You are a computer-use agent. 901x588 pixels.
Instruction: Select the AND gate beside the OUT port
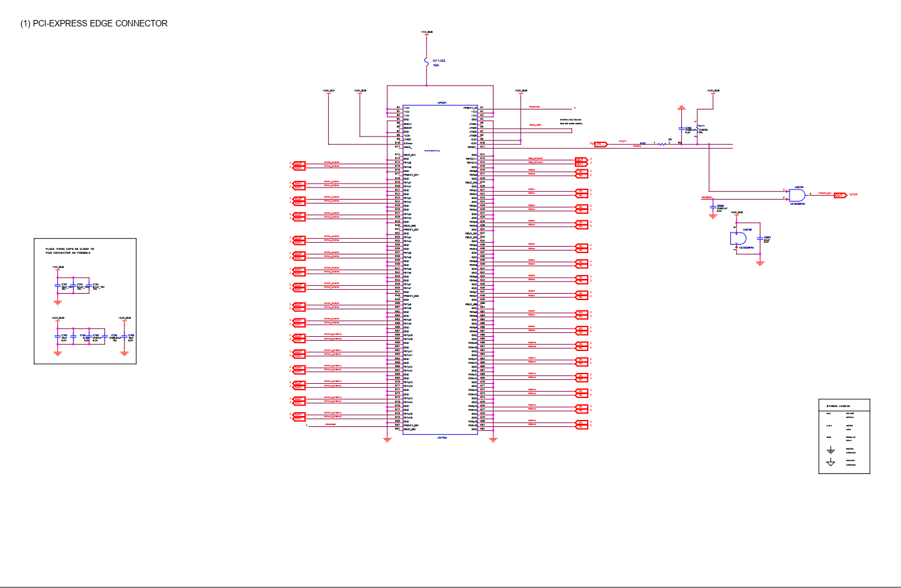pyautogui.click(x=797, y=194)
